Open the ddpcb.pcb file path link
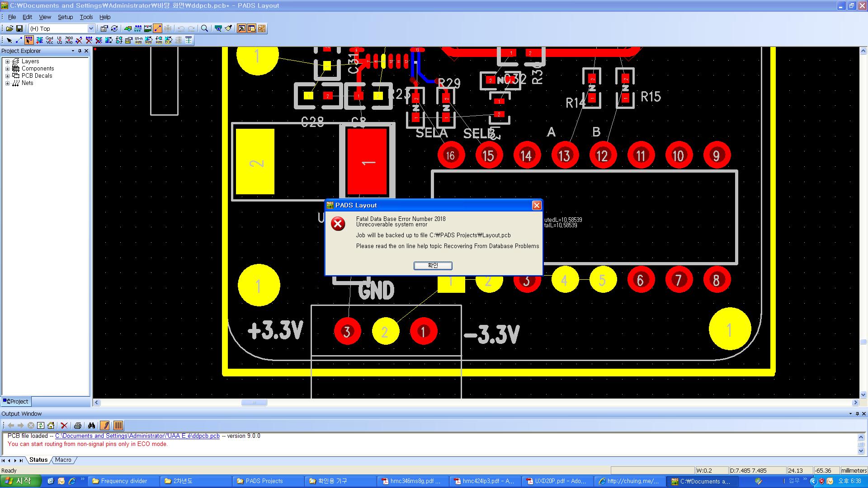Viewport: 868px width, 488px height. [x=137, y=436]
